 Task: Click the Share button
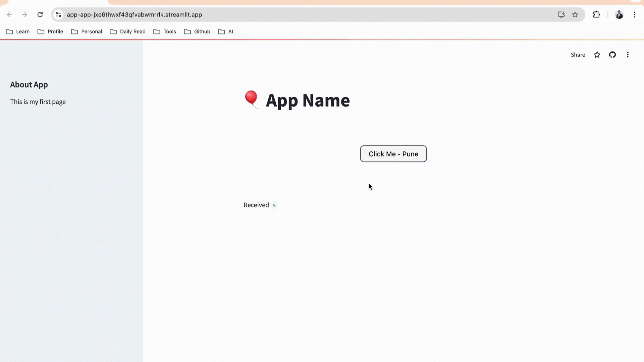(x=578, y=55)
